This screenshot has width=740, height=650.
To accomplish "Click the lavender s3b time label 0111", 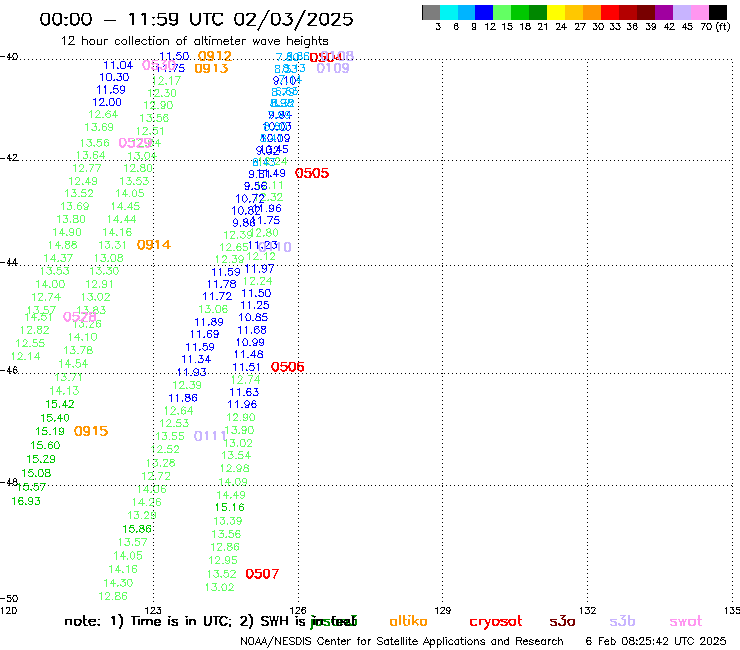I will [210, 436].
